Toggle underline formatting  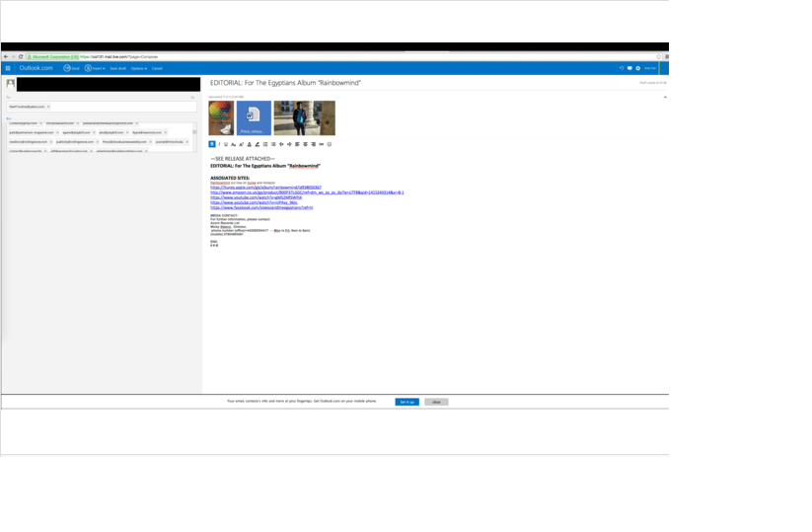coord(226,144)
